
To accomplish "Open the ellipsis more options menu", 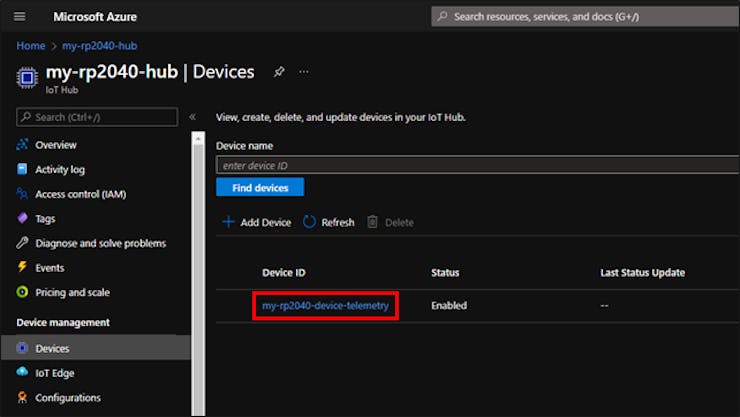I will point(304,72).
